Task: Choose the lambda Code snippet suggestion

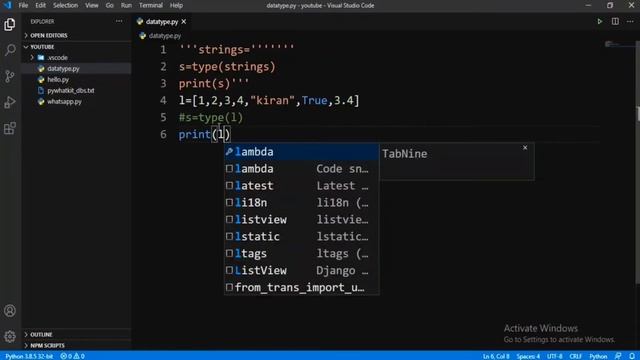Action: (302, 169)
